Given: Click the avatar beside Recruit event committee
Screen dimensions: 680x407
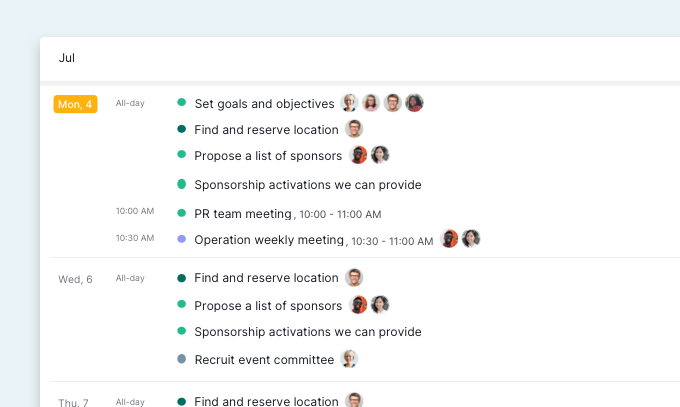Looking at the screenshot, I should (x=349, y=359).
